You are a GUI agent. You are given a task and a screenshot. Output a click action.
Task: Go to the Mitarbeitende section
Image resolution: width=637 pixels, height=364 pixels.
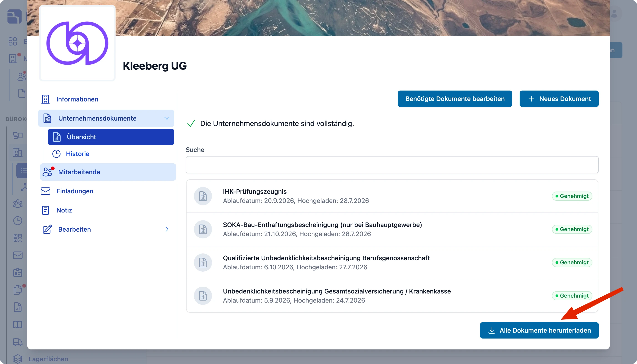[108, 172]
